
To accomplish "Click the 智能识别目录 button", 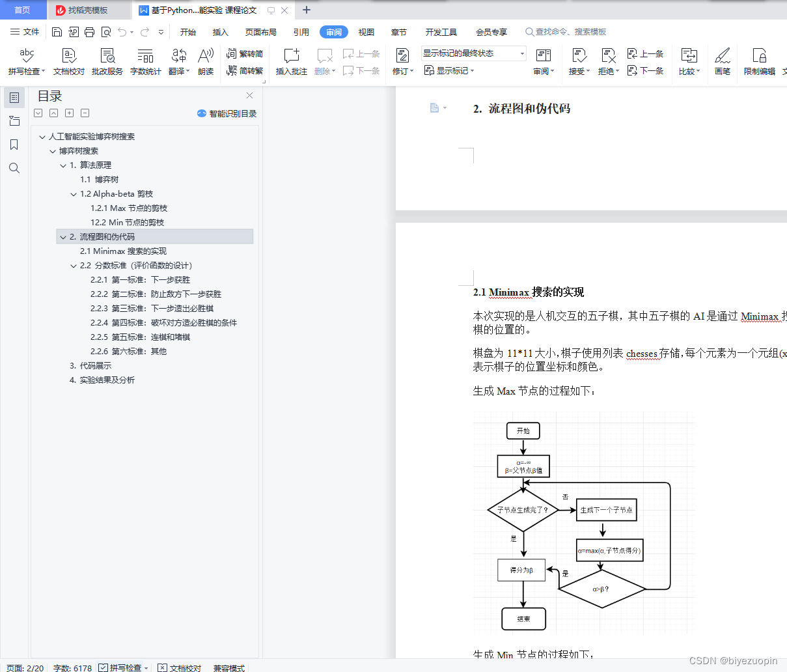I will (228, 113).
